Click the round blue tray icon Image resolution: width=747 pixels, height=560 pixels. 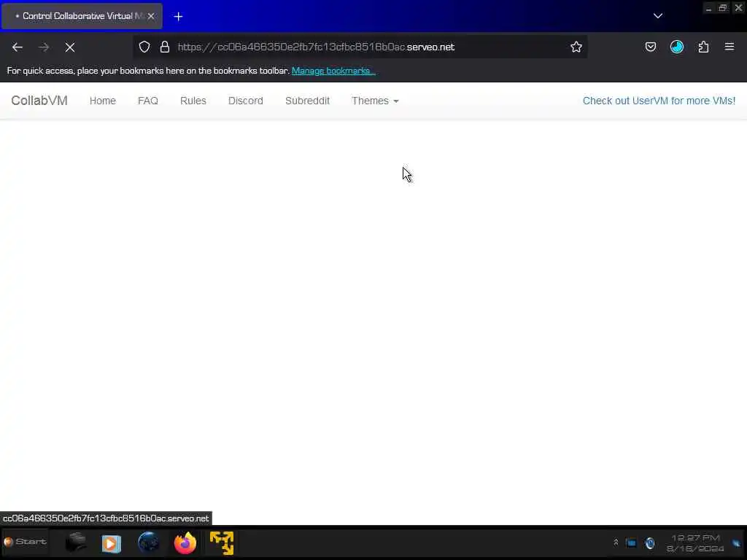pyautogui.click(x=650, y=542)
